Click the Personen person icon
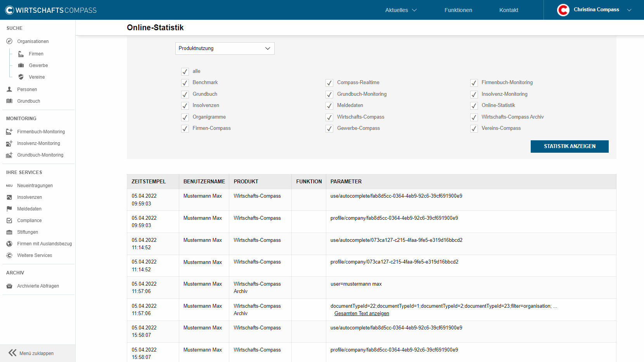Viewport: 644px width, 362px height. click(9, 90)
